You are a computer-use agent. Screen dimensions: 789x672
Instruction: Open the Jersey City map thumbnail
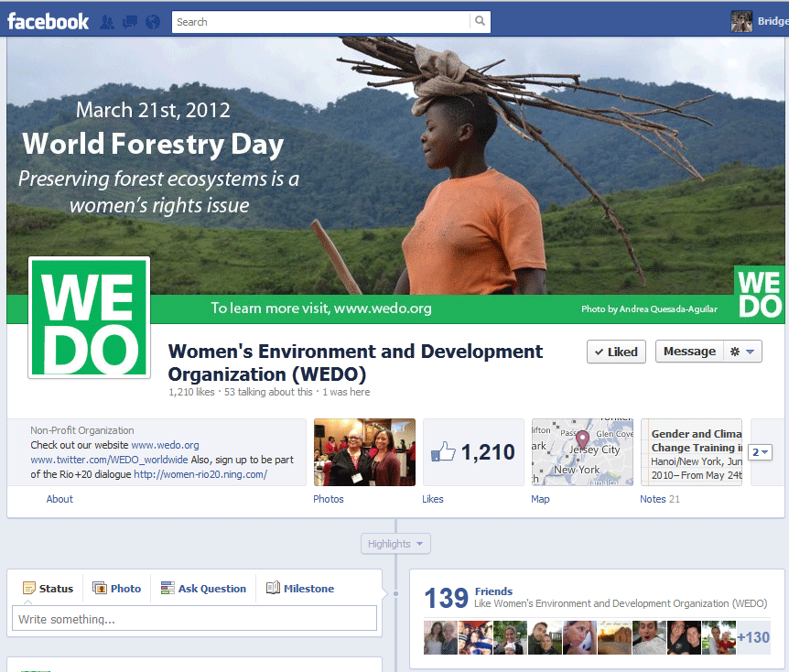click(582, 452)
